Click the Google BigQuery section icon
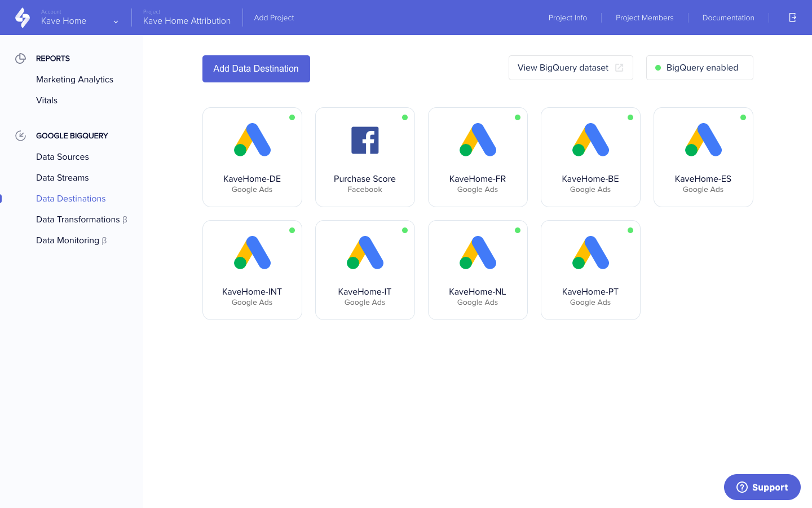 [x=20, y=135]
